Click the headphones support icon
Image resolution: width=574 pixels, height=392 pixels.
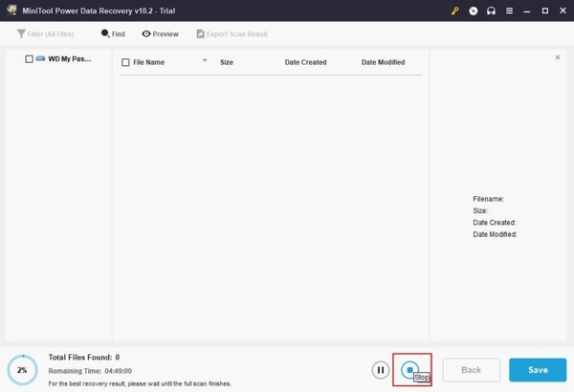pyautogui.click(x=491, y=11)
